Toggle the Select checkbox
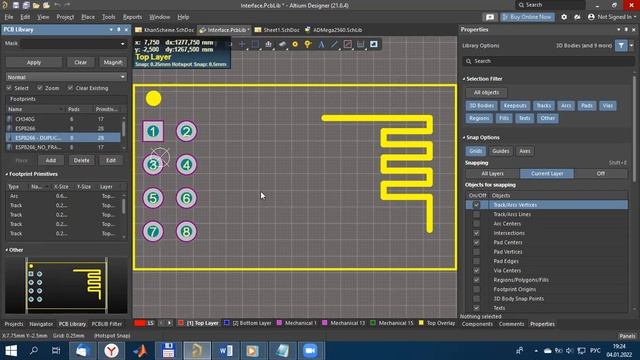Viewport: 640px width, 360px height. click(9, 88)
